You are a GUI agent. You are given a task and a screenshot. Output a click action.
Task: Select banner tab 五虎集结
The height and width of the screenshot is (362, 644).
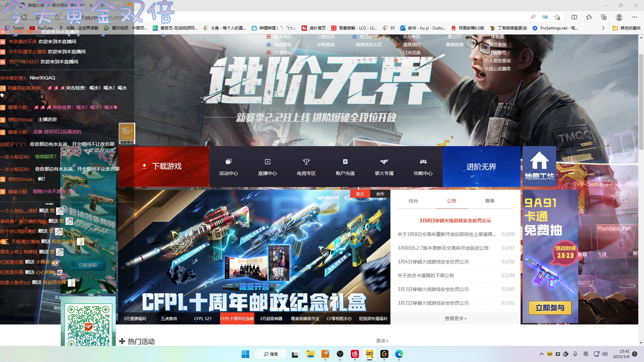pyautogui.click(x=169, y=318)
